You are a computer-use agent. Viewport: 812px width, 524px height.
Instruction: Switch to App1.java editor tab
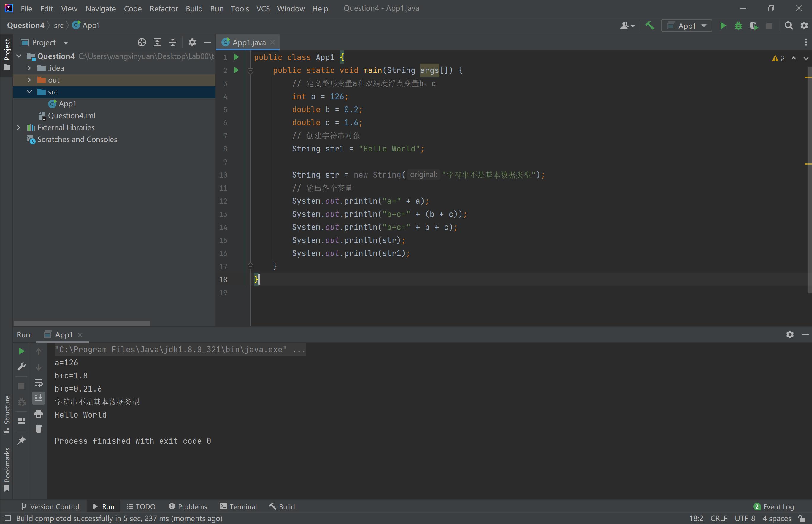pos(248,42)
